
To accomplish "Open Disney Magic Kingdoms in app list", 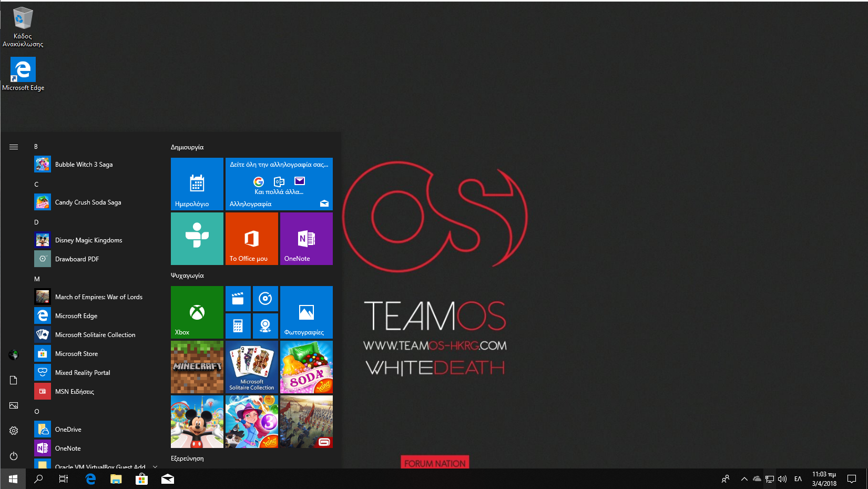I will pos(95,240).
